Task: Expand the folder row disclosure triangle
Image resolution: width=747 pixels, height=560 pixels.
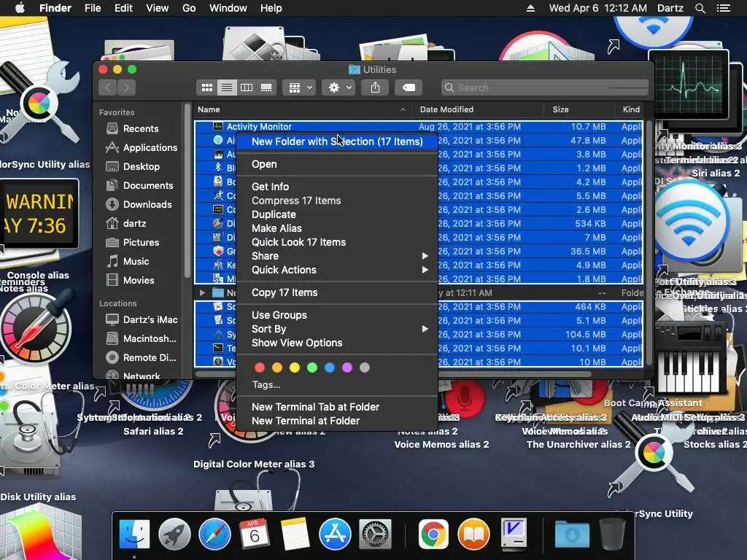Action: coord(203,292)
